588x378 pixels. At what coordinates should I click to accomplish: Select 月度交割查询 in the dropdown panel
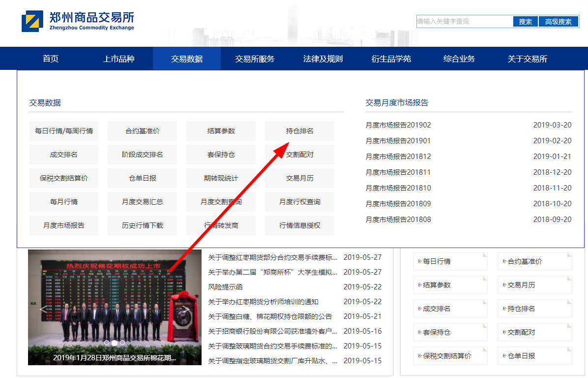[221, 202]
